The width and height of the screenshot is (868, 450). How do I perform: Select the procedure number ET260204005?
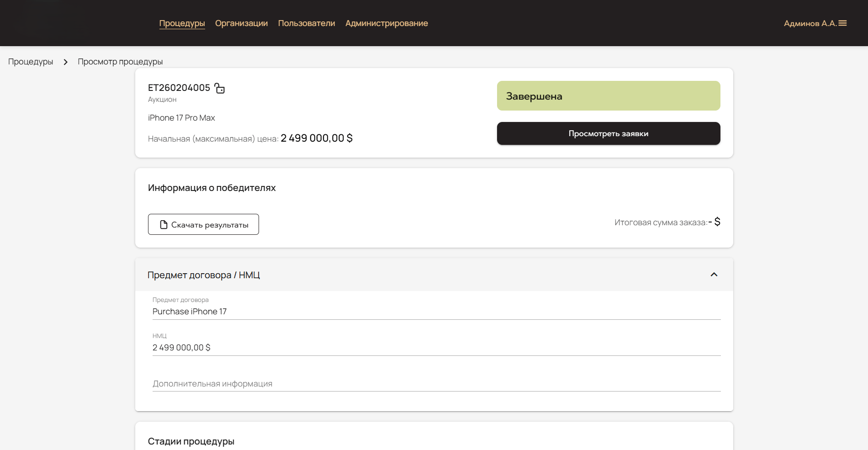179,88
